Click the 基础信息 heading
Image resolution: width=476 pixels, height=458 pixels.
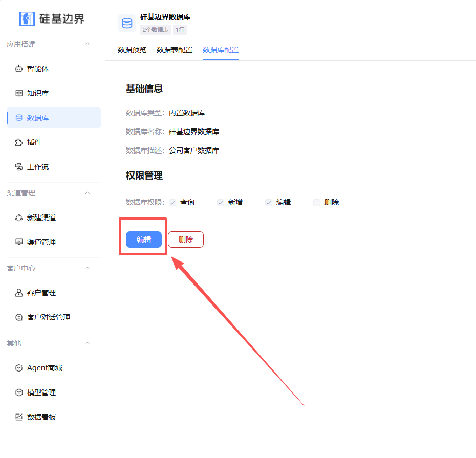144,89
